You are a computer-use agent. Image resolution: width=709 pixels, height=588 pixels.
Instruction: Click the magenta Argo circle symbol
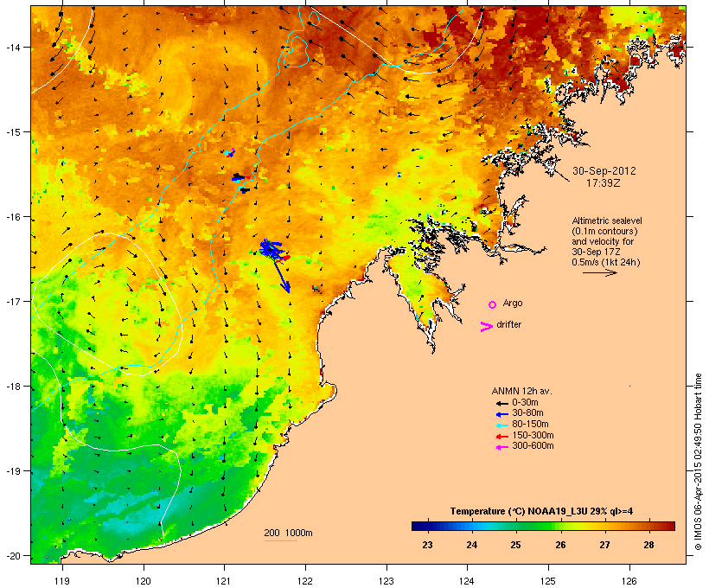pyautogui.click(x=493, y=304)
